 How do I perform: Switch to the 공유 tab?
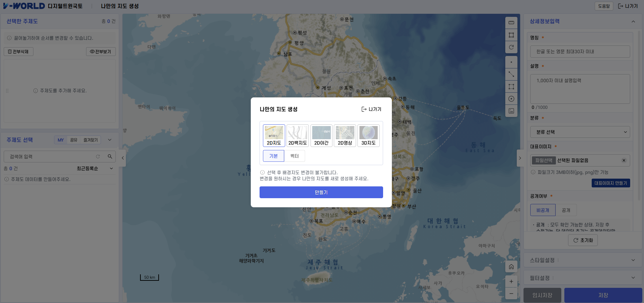[74, 140]
